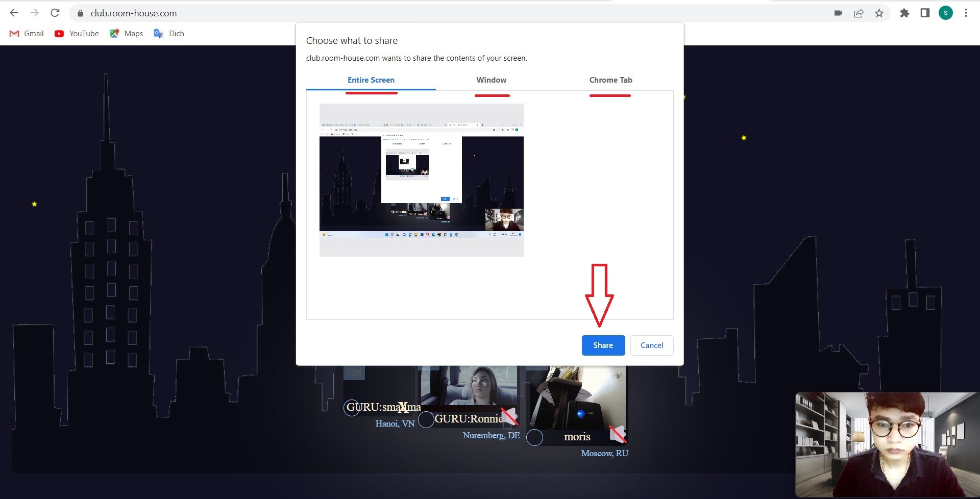Open the Extensions puzzle icon
The height and width of the screenshot is (499, 980).
click(904, 13)
